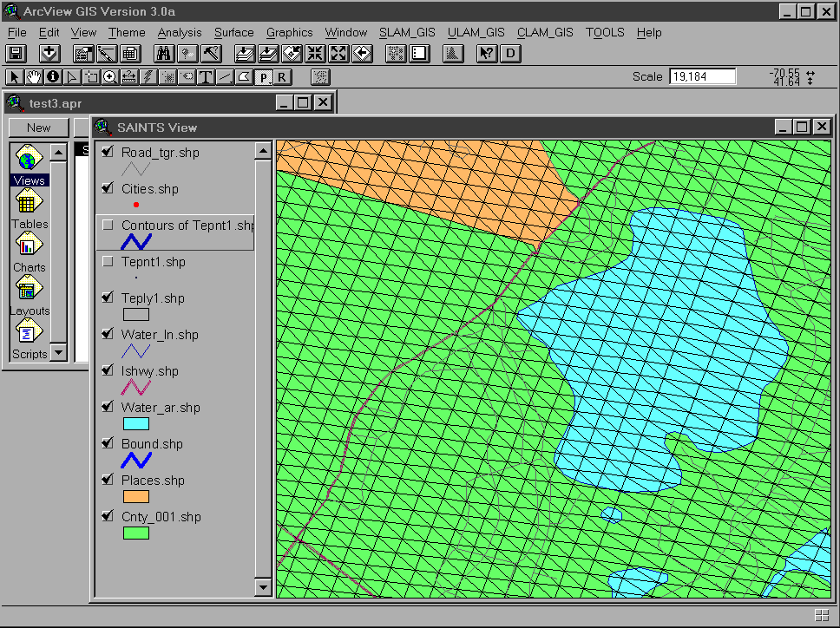The width and height of the screenshot is (840, 628).
Task: Select Tables in project window
Action: 30,210
